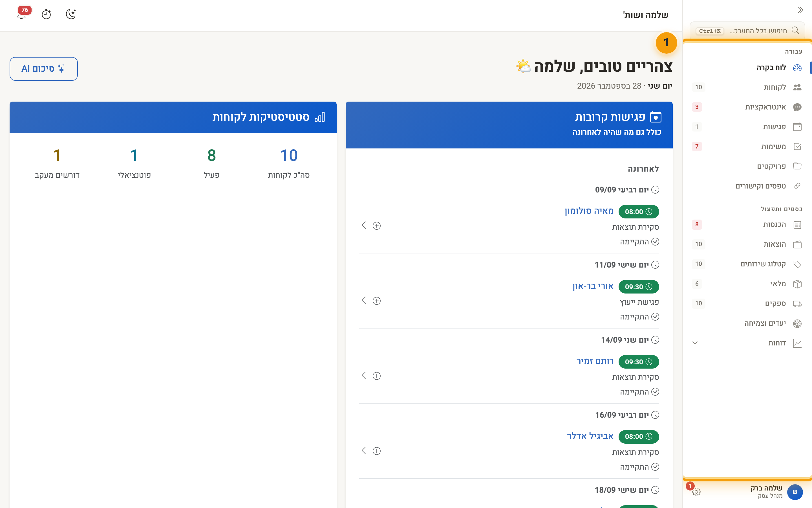Click the 10 סה"כ לקוחות statistic
The width and height of the screenshot is (812, 508).
coord(289,163)
